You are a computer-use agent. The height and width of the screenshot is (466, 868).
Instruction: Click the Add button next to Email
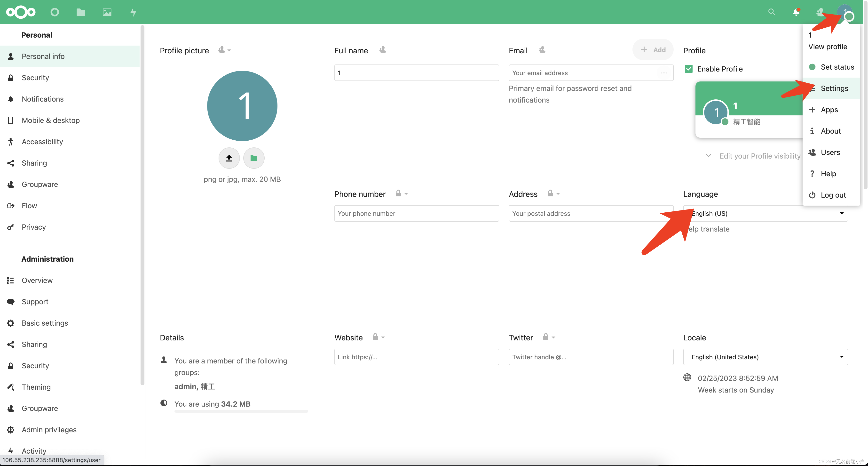653,49
